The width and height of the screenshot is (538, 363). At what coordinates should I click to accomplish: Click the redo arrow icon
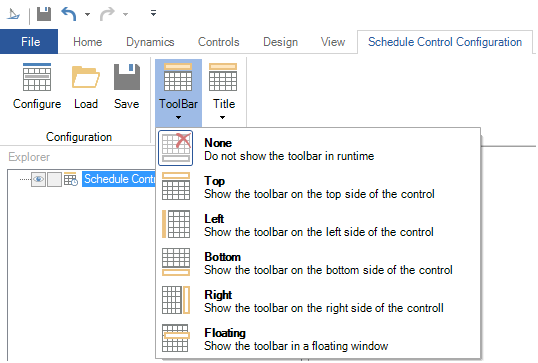[x=107, y=14]
